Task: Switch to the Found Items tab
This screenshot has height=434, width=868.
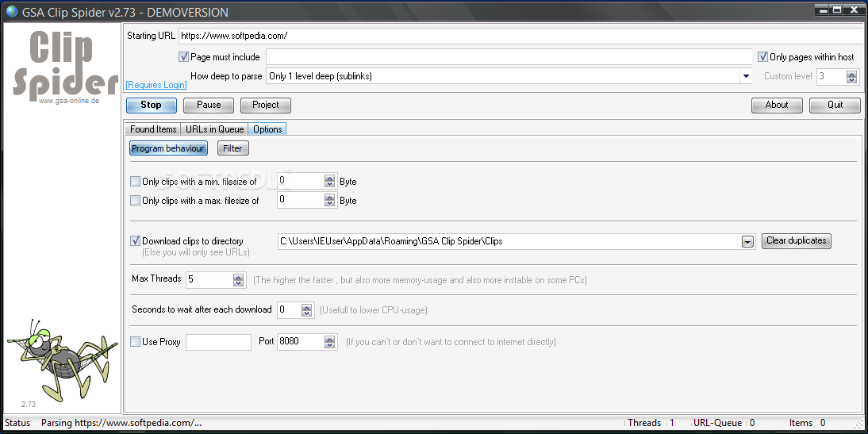Action: pos(153,129)
